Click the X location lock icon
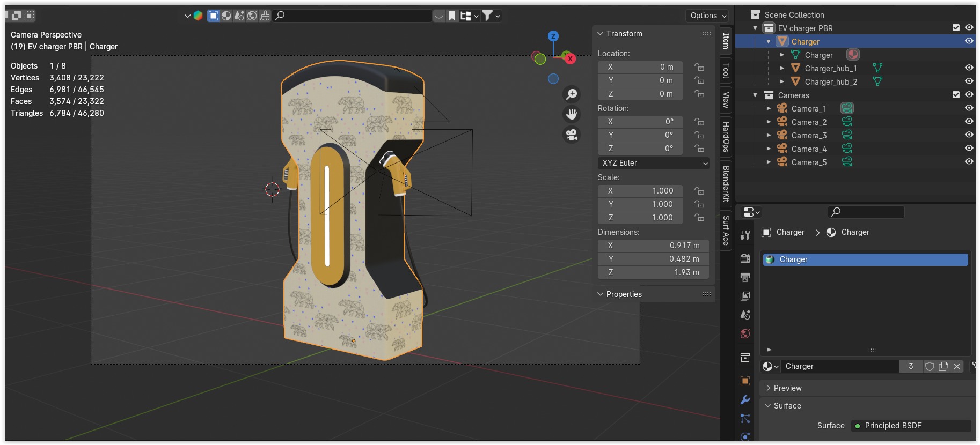 pos(699,67)
